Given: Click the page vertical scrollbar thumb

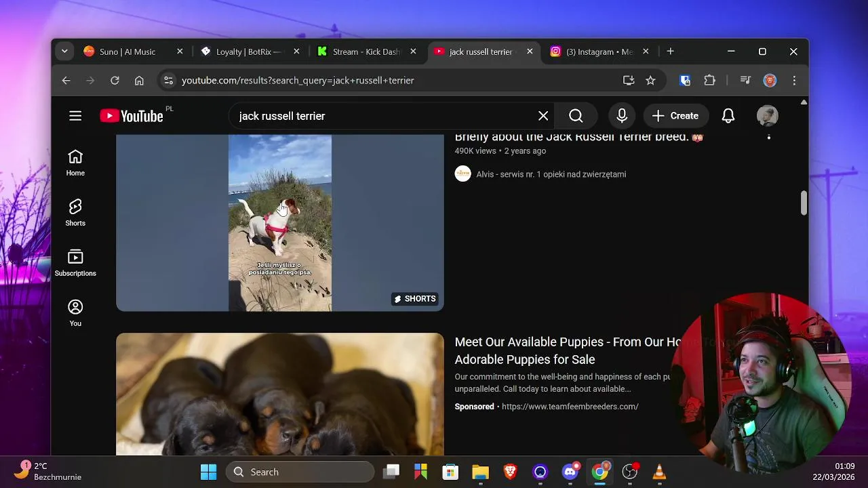Looking at the screenshot, I should click(804, 203).
